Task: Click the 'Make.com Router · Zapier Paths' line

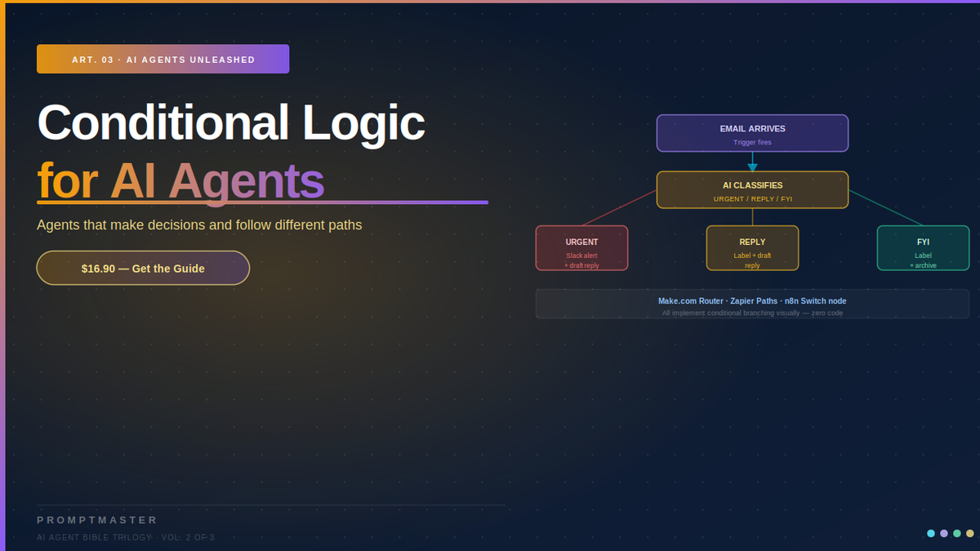Action: [752, 300]
